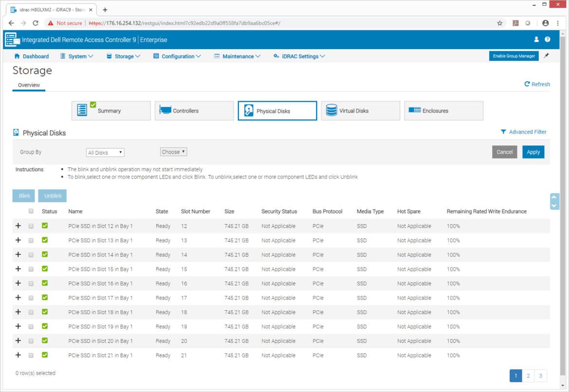The height and width of the screenshot is (392, 569).
Task: Check the box for PCIe SSD in Slot 13
Action: (x=31, y=241)
